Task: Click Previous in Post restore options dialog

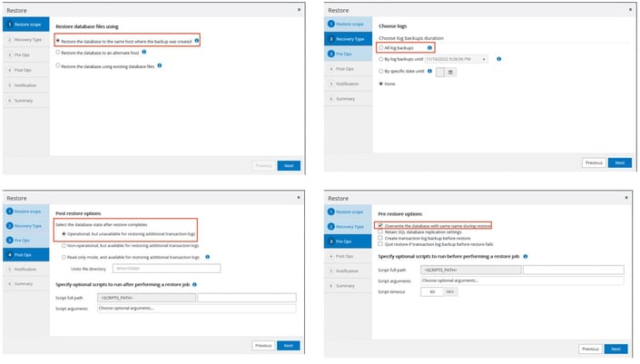Action: (262, 346)
